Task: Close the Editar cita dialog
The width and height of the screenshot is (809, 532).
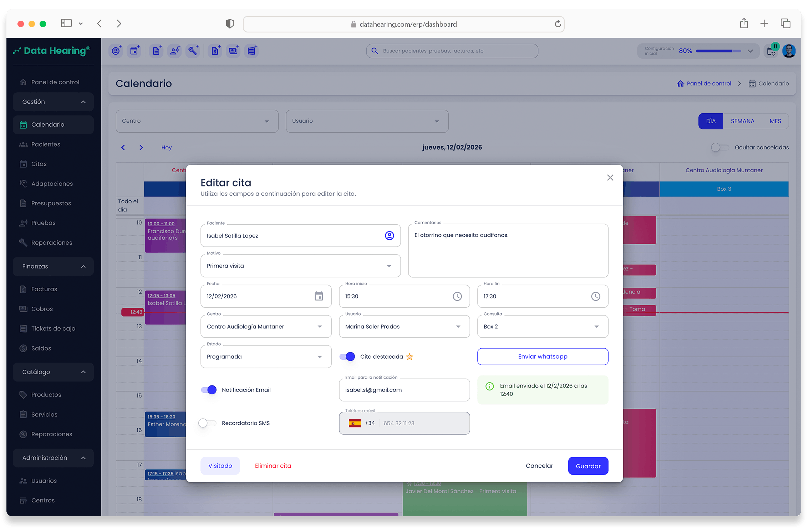Action: (x=610, y=178)
